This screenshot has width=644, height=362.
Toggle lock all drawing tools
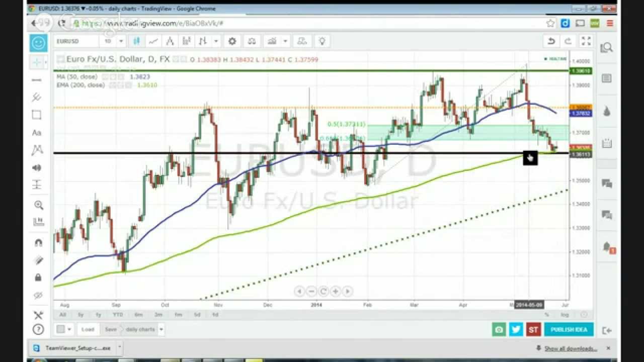tap(38, 278)
